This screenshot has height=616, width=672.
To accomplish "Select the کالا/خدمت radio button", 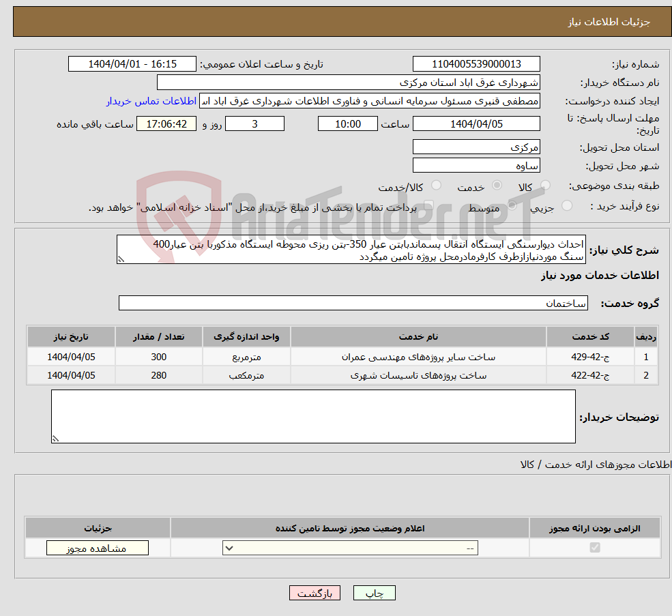I will (436, 185).
